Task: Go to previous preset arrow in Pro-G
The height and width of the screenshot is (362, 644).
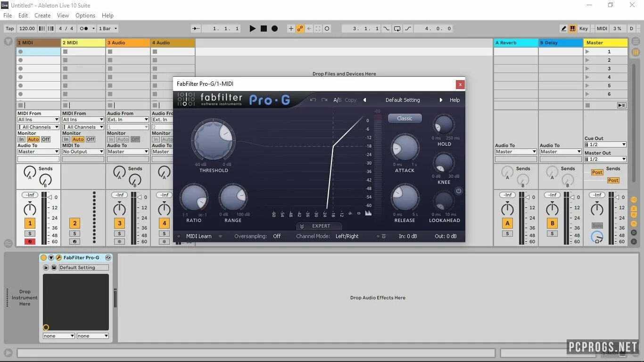Action: click(x=364, y=100)
